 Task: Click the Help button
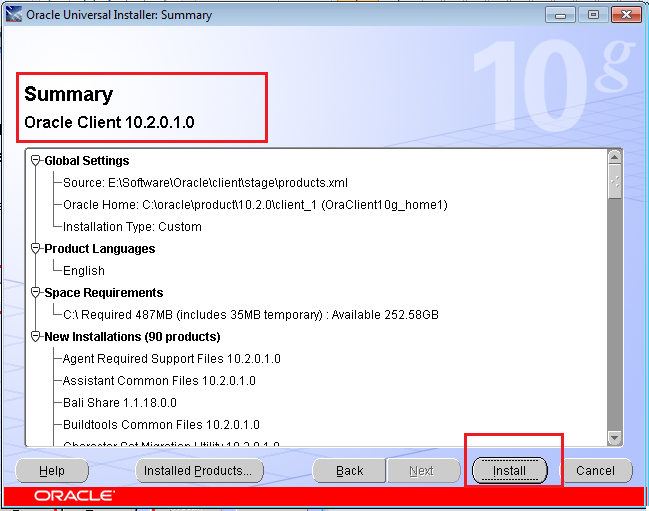(x=52, y=471)
